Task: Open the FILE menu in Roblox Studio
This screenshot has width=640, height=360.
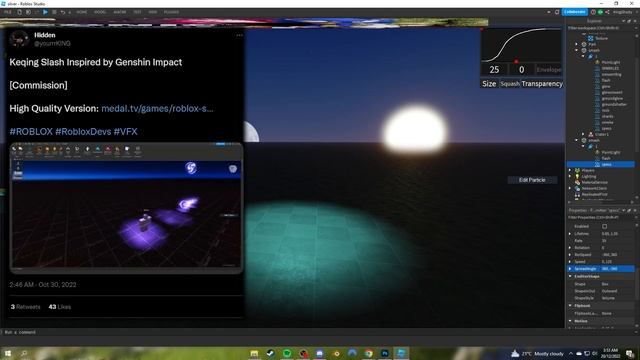Action: tap(8, 12)
